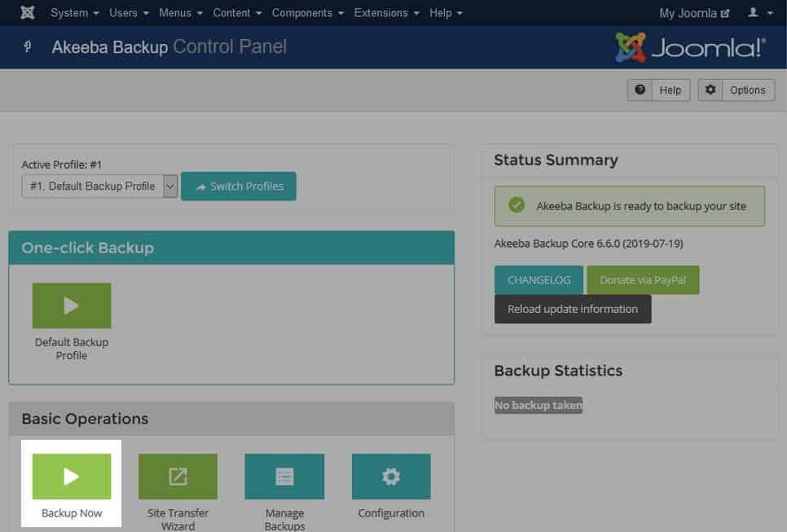This screenshot has height=532, width=787.
Task: Click the Basic Operations panel header
Action: 231,419
